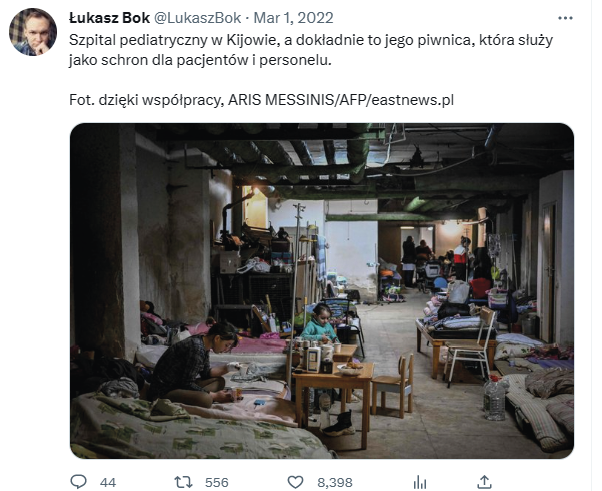Open tweet analytics bar chart icon
The height and width of the screenshot is (491, 602).
coord(420,482)
